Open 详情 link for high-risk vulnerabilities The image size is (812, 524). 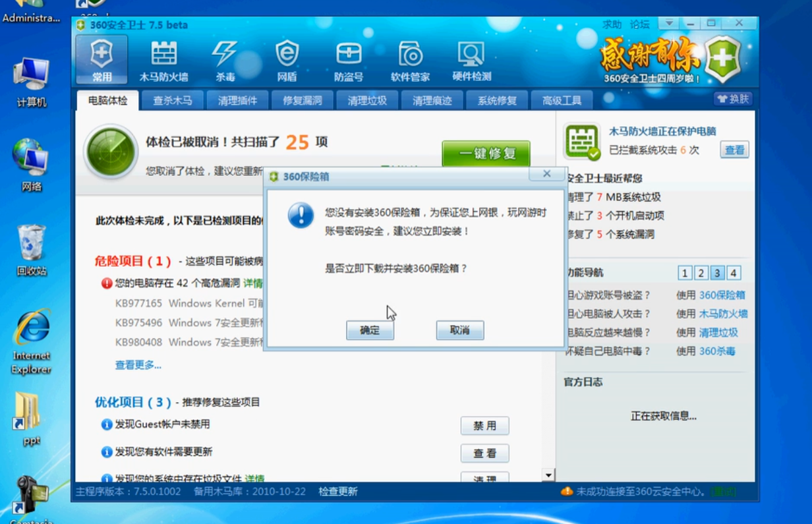(x=254, y=283)
